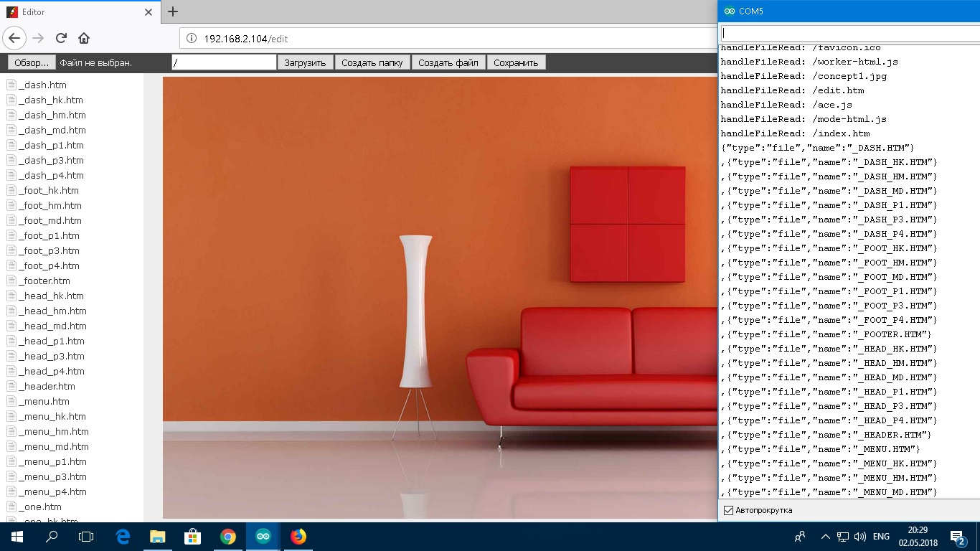
Task: Open _menu_p1.htm file
Action: [52, 461]
